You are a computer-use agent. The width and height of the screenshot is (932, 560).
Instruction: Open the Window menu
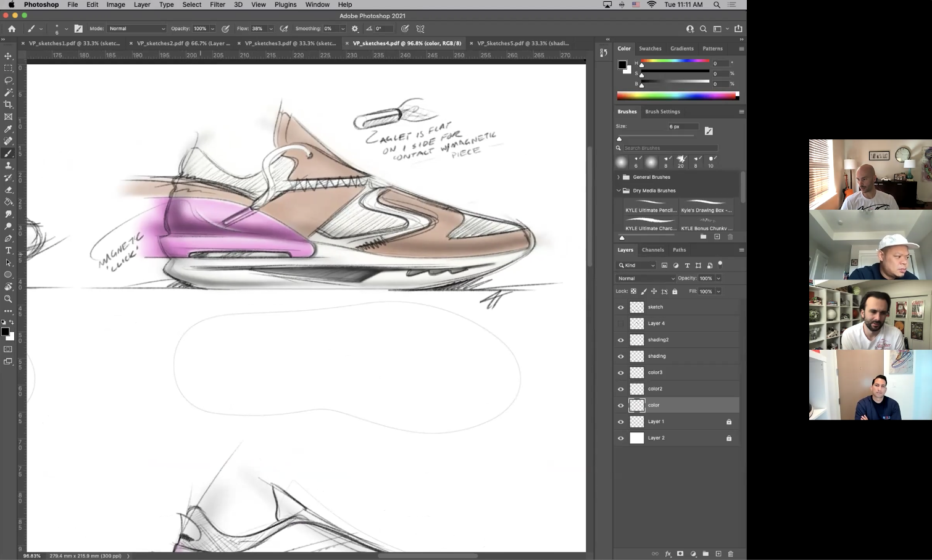[317, 4]
